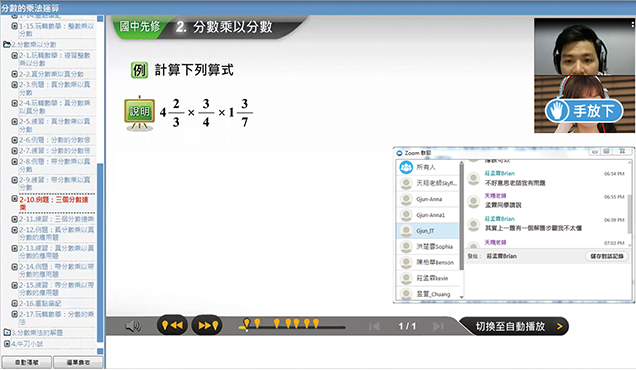Click the green 說明 blackboard icon
Image resolution: width=636 pixels, height=370 pixels.
[x=140, y=114]
